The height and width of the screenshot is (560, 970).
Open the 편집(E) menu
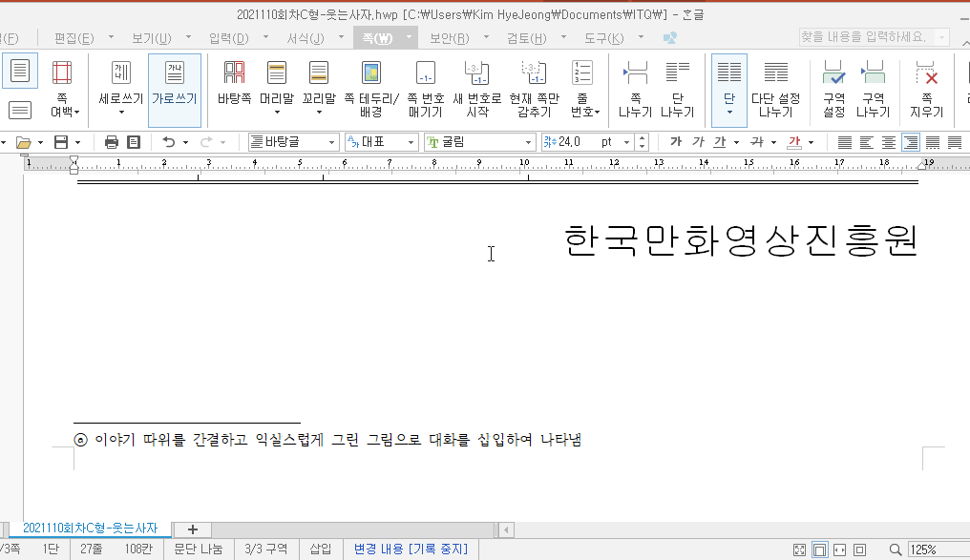point(74,38)
